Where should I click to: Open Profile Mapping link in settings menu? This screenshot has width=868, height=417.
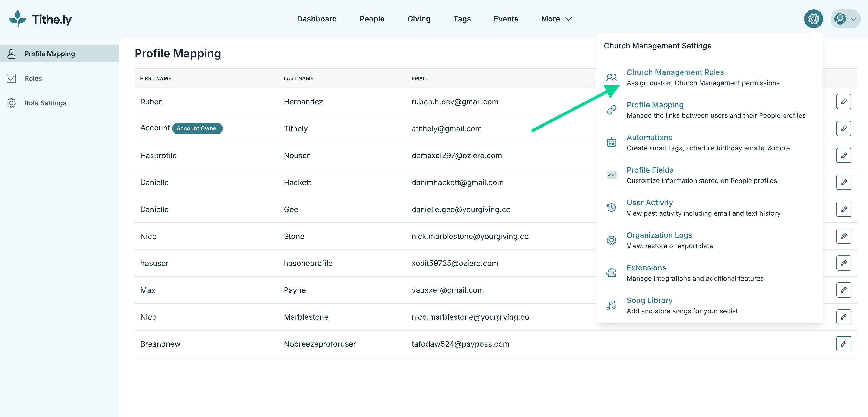pyautogui.click(x=655, y=105)
